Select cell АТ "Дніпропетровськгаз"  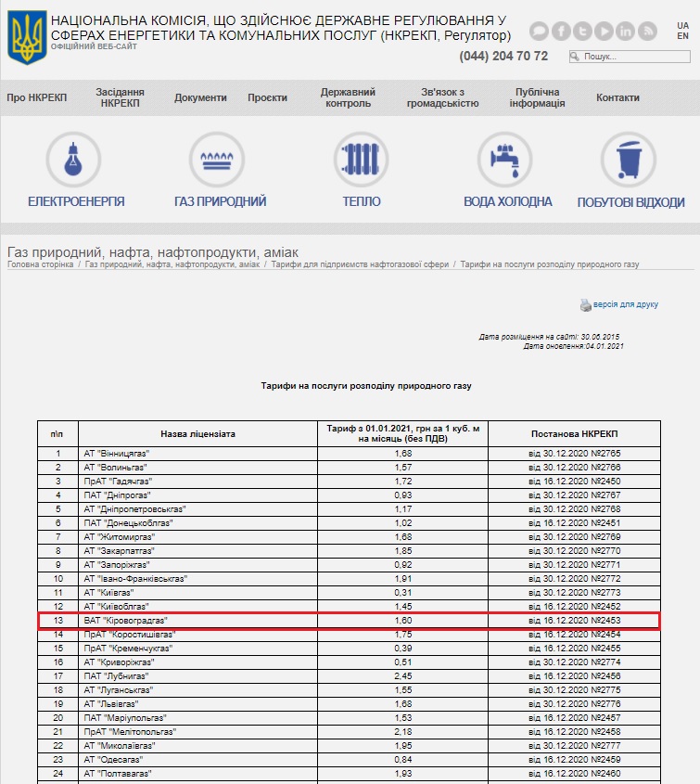[197, 509]
